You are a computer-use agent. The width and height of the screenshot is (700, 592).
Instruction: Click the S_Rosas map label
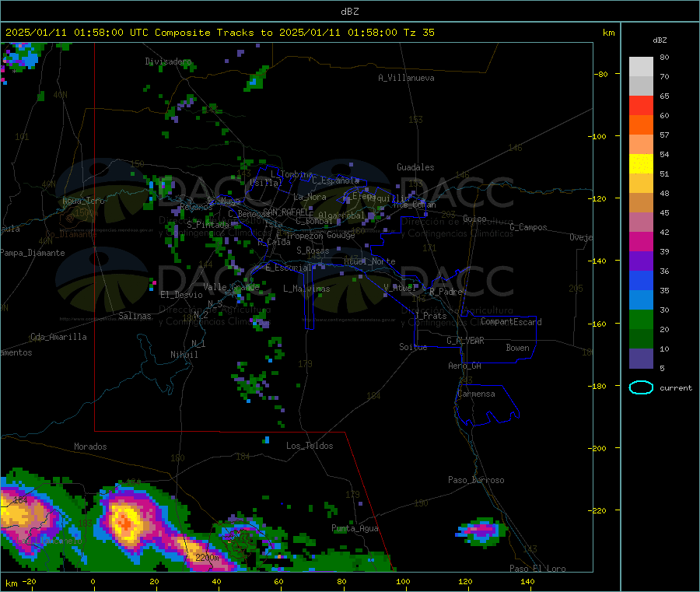click(x=313, y=250)
